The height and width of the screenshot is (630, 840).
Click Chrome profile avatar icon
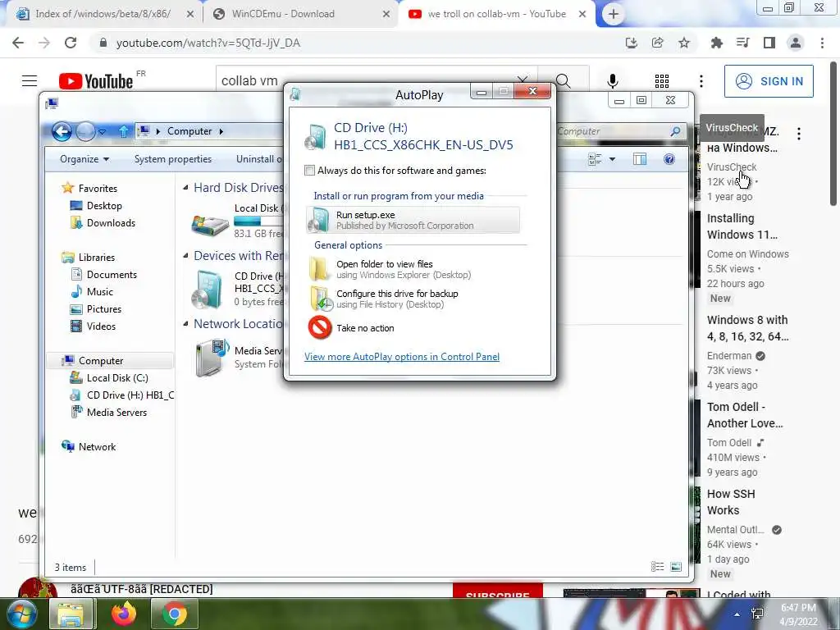click(796, 43)
